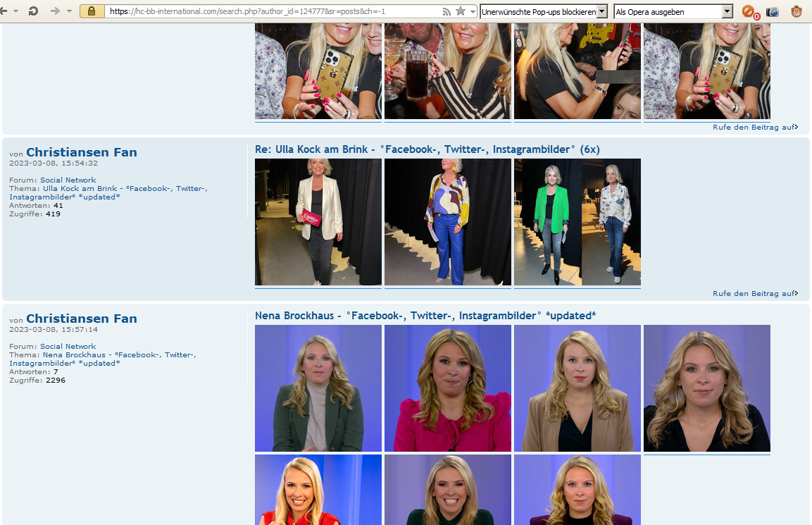The image size is (812, 525).
Task: Select the timestamp '2023-03-08, 15:54:32'
Action: point(54,163)
